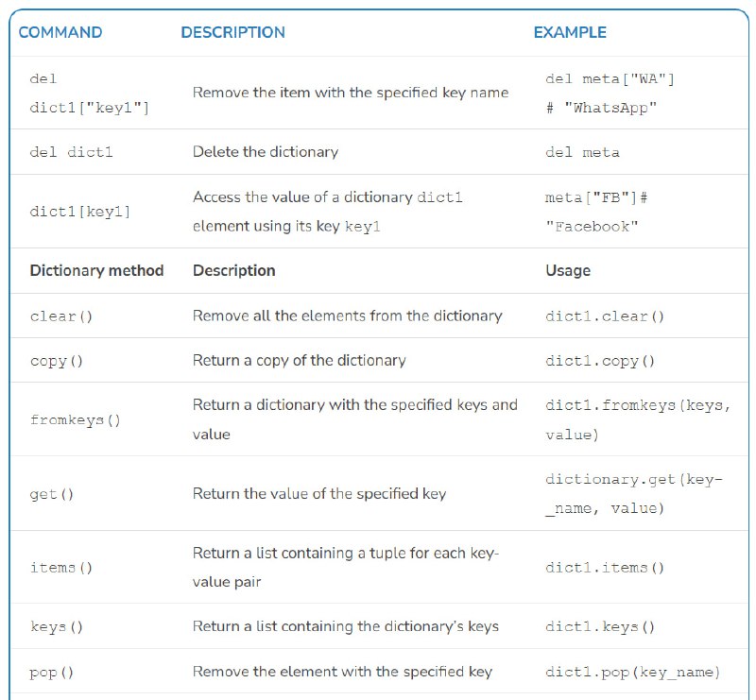Select the del dict1["key1"] command cell
756x700 pixels.
tap(90, 93)
